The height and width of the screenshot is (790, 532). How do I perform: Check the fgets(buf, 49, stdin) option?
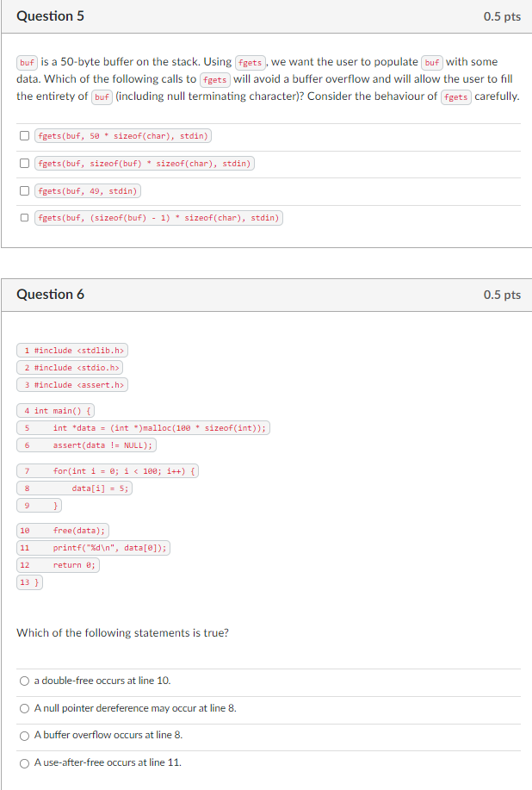(26, 190)
